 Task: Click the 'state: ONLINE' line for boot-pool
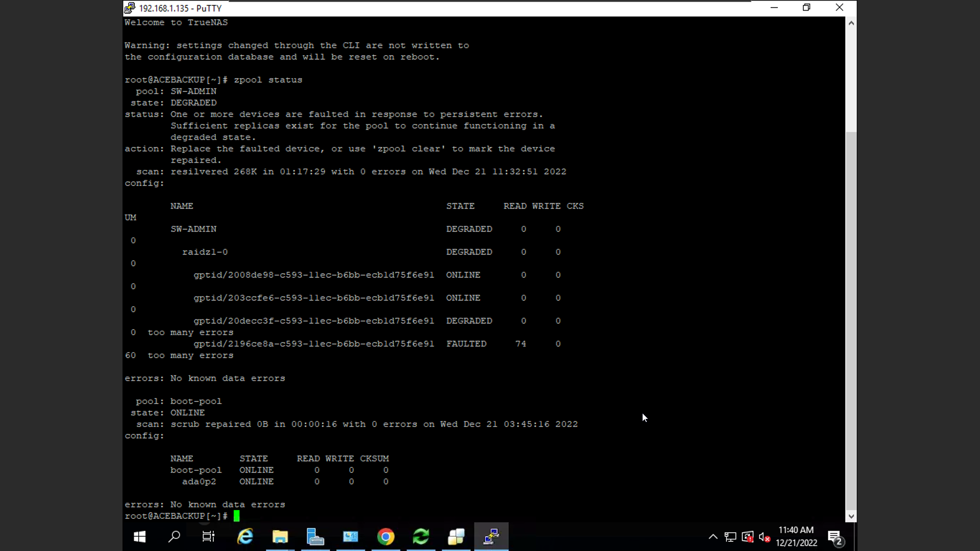167,413
